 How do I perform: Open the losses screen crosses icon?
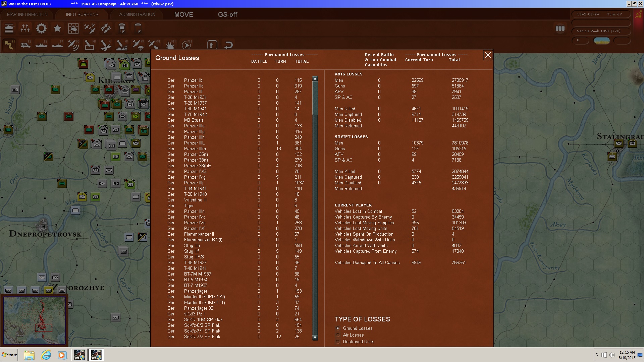click(x=25, y=28)
